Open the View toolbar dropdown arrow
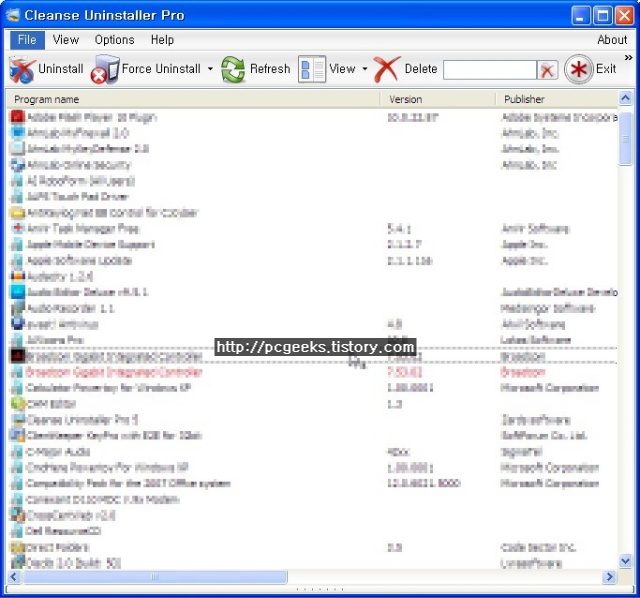 [x=365, y=69]
